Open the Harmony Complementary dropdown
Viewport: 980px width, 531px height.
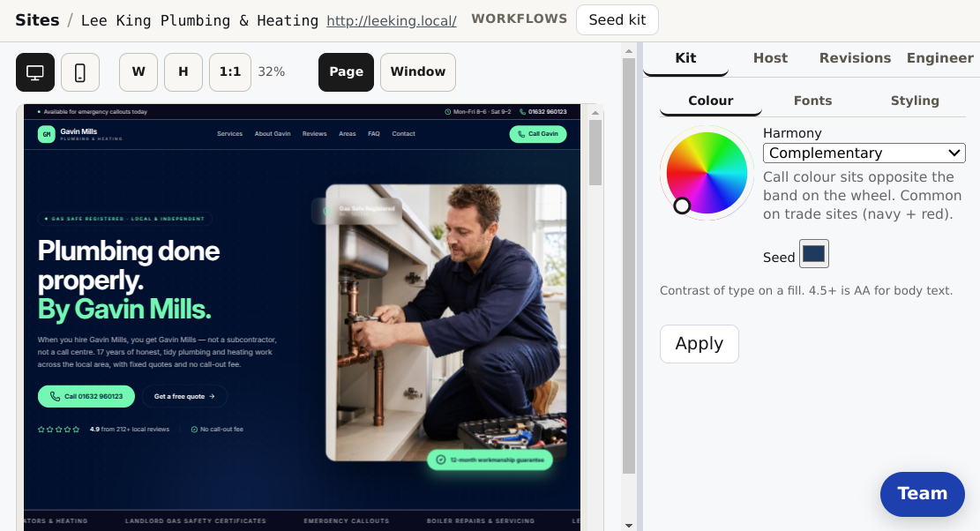pyautogui.click(x=864, y=153)
